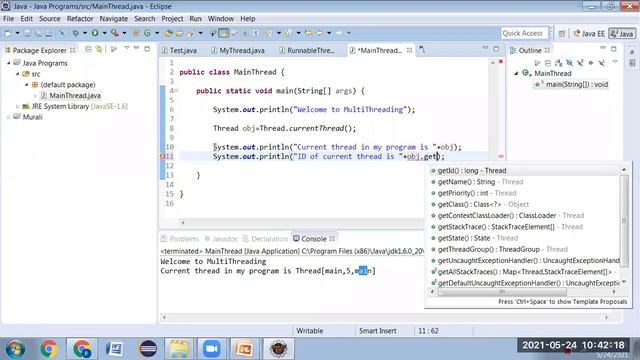
Task: Toggle Breadcrumb in the main toolbar
Action: (213, 33)
